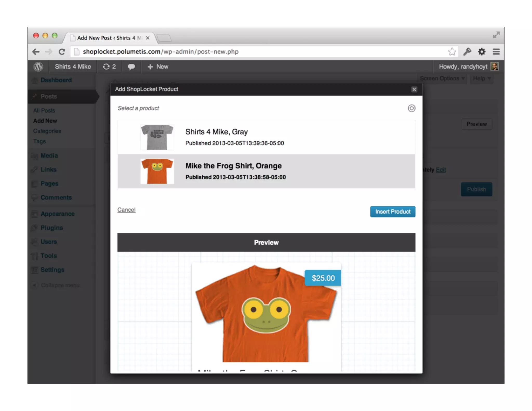Screen dimensions: 532x411
Task: Open the Chrome hamburger menu
Action: [x=496, y=51]
